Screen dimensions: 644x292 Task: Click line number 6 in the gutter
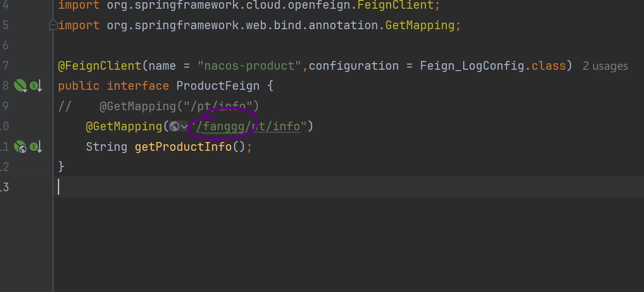[x=5, y=45]
